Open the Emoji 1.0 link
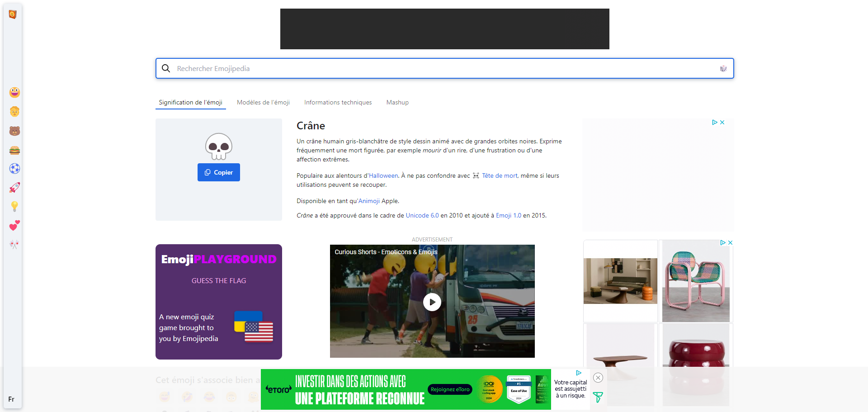 point(509,216)
